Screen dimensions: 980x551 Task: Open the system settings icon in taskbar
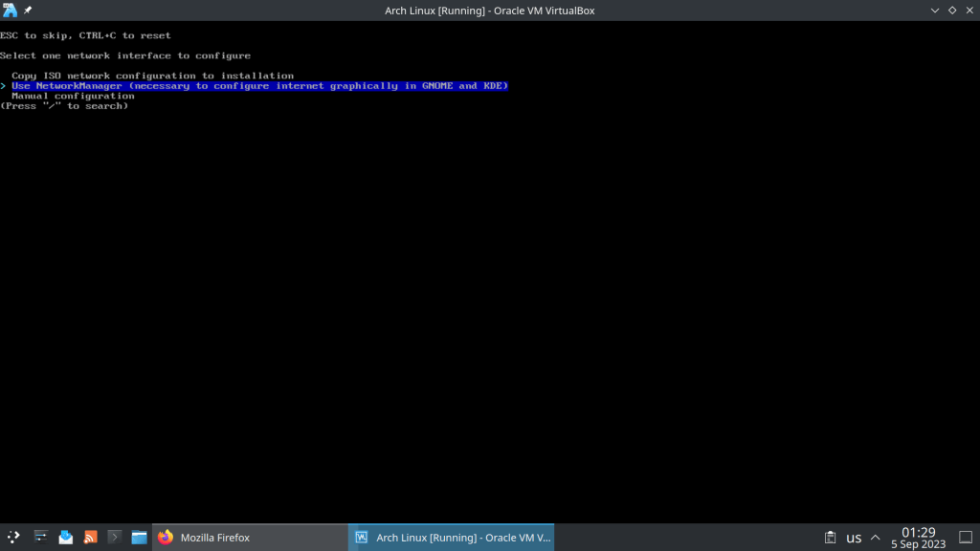pos(41,538)
